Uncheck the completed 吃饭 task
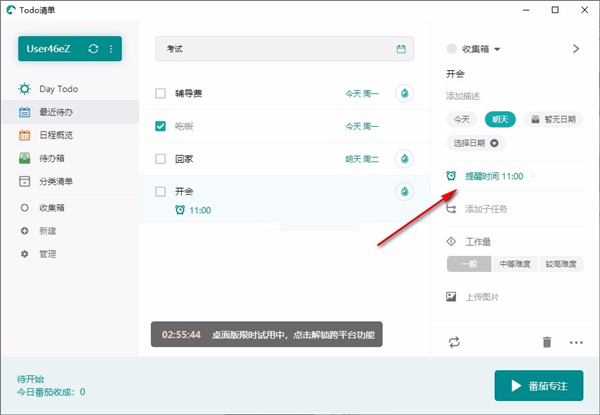Viewport: 600px width, 415px height. click(161, 126)
